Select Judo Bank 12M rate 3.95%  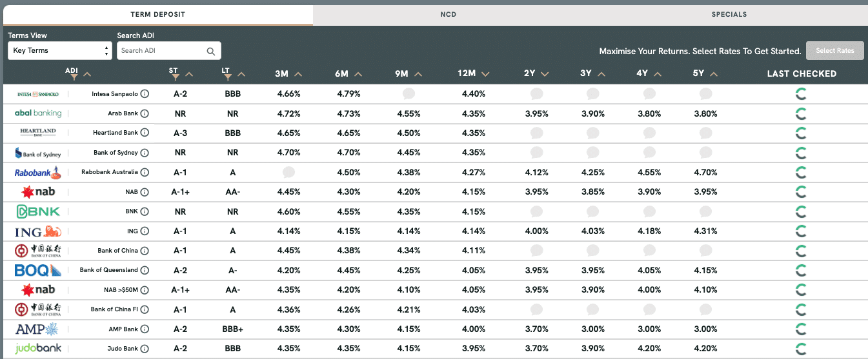(x=474, y=349)
